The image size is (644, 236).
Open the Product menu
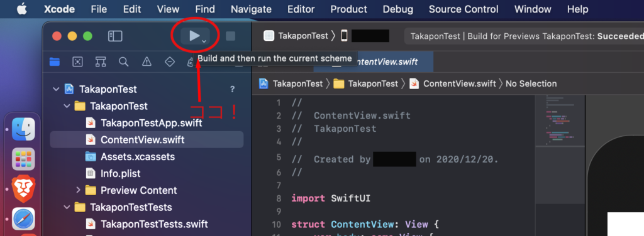pyautogui.click(x=348, y=9)
